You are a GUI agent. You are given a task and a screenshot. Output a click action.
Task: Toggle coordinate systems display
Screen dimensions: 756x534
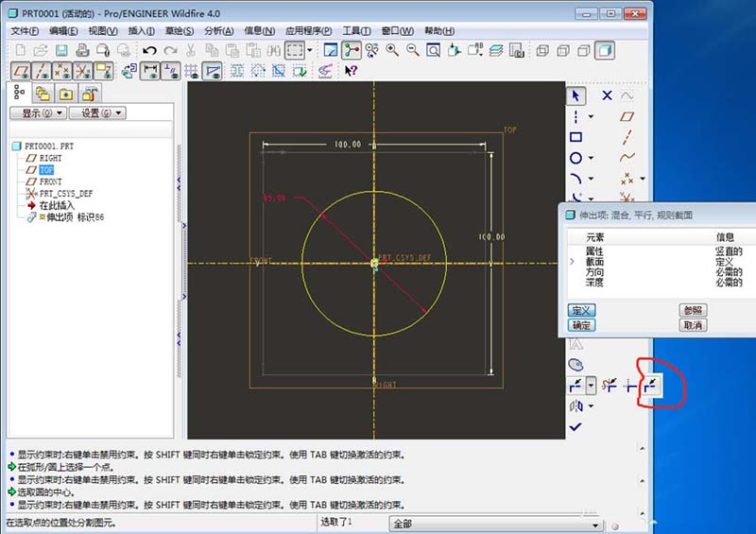pyautogui.click(x=83, y=71)
